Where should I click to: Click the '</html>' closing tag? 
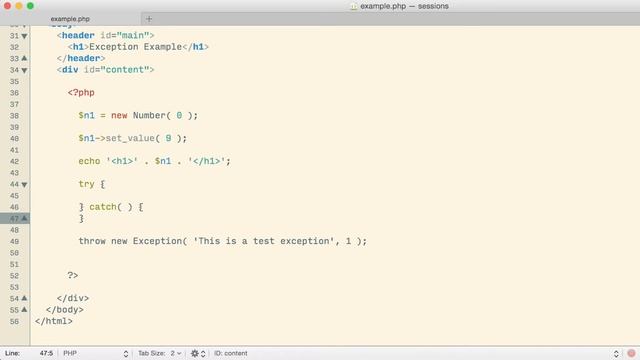coord(53,321)
